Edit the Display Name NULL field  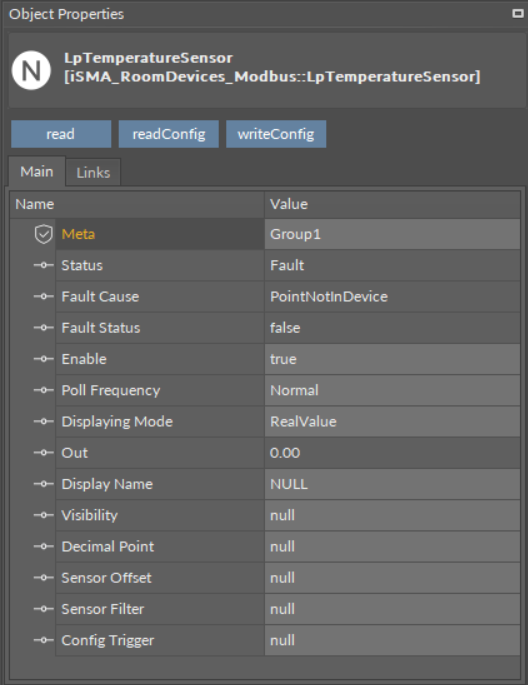coord(392,484)
